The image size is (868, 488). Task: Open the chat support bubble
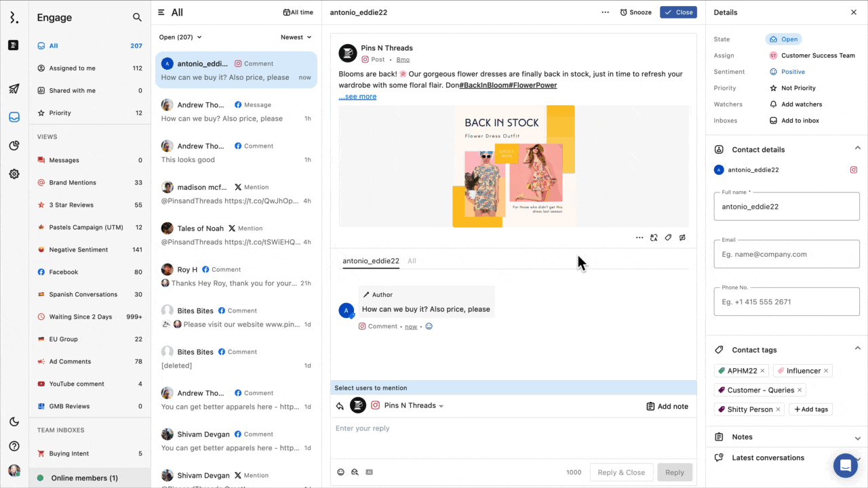[x=845, y=466]
